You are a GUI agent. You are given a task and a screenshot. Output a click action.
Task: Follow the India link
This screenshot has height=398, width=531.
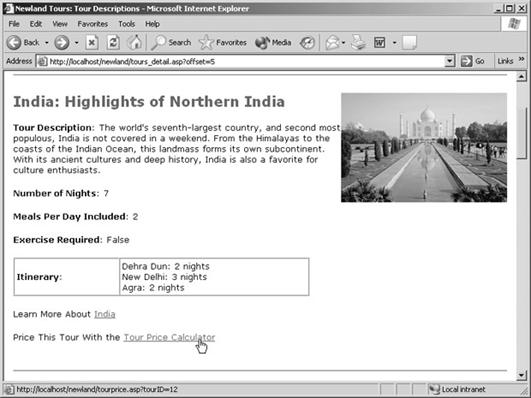(105, 314)
